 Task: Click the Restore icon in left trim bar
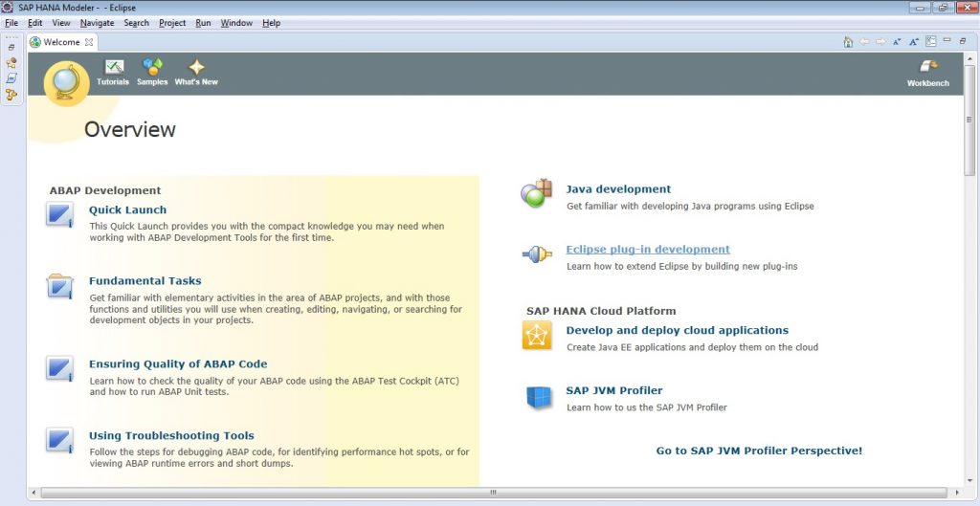[11, 48]
